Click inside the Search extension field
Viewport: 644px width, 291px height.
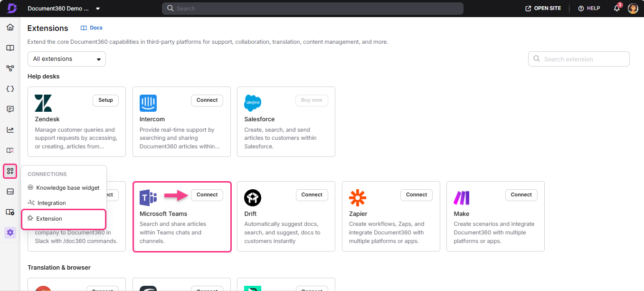[x=578, y=58]
